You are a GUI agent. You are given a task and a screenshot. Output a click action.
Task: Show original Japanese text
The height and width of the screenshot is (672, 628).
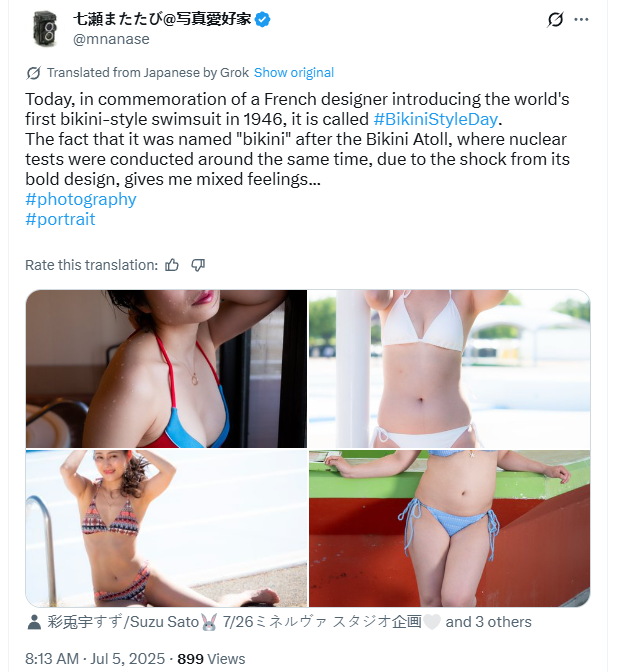[x=294, y=72]
